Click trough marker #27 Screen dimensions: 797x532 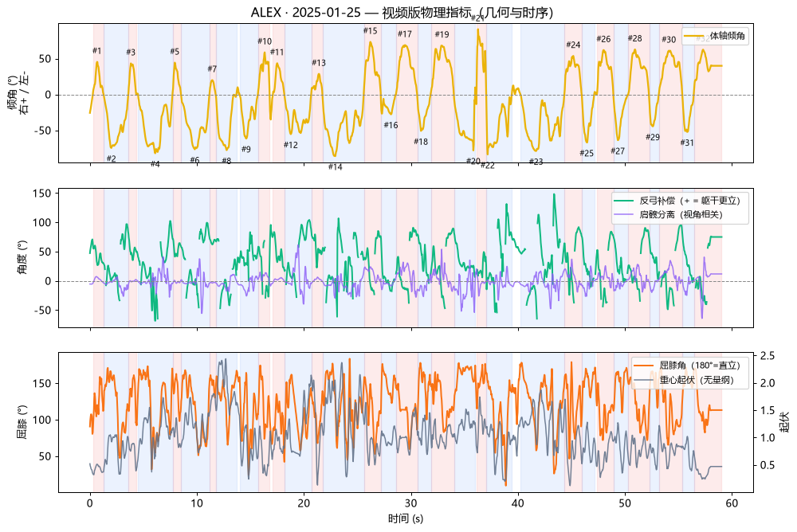click(618, 151)
